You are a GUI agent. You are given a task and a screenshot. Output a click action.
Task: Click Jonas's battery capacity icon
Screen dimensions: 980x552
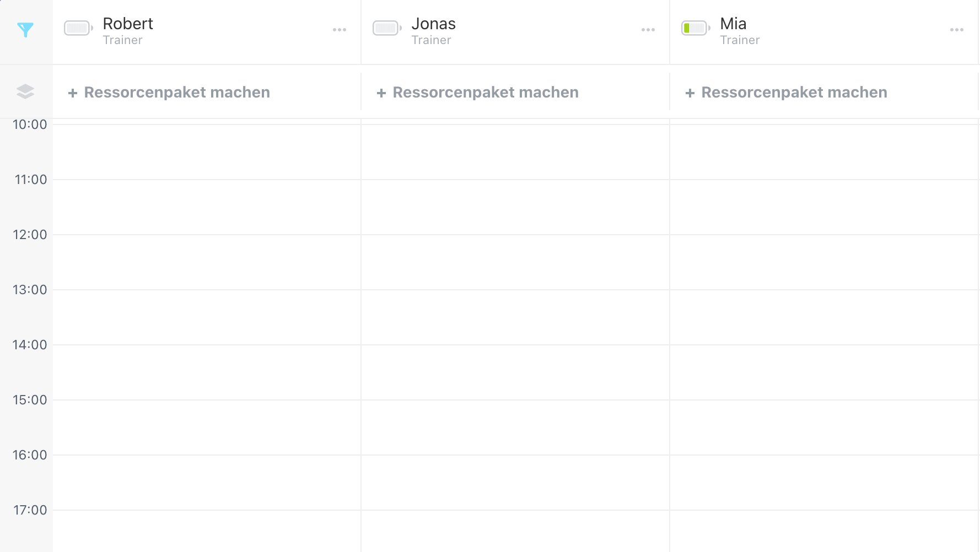pyautogui.click(x=387, y=28)
